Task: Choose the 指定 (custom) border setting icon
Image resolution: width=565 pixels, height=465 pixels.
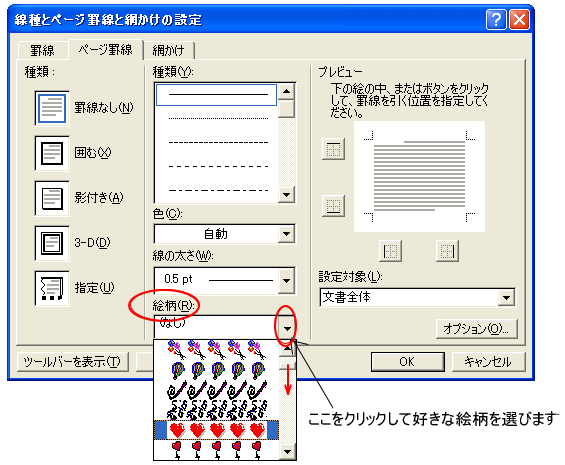Action: click(x=52, y=288)
